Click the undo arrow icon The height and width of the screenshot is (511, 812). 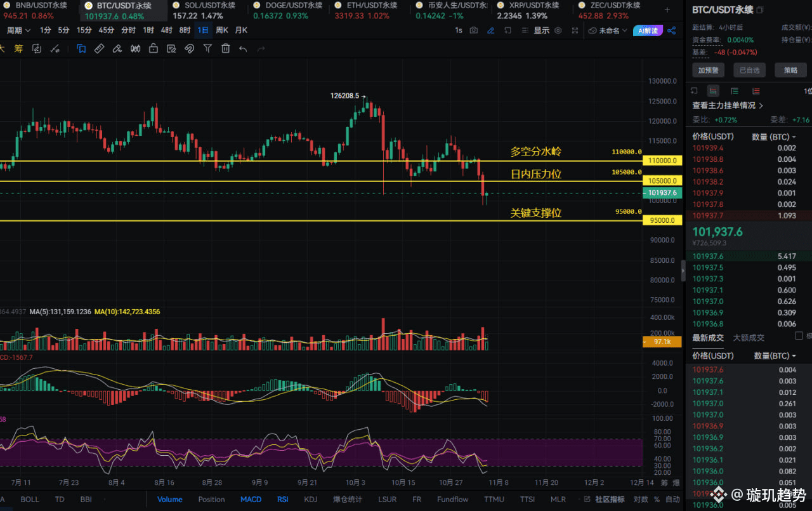243,48
